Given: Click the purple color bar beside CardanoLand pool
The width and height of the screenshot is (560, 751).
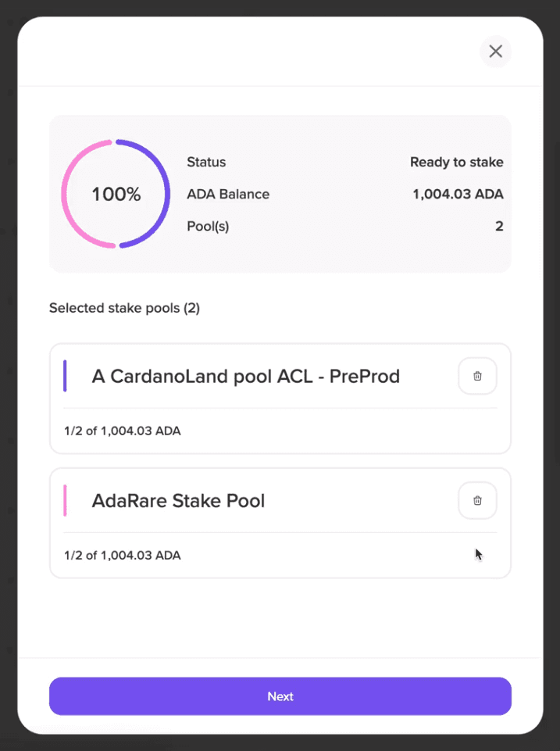Looking at the screenshot, I should 65,376.
